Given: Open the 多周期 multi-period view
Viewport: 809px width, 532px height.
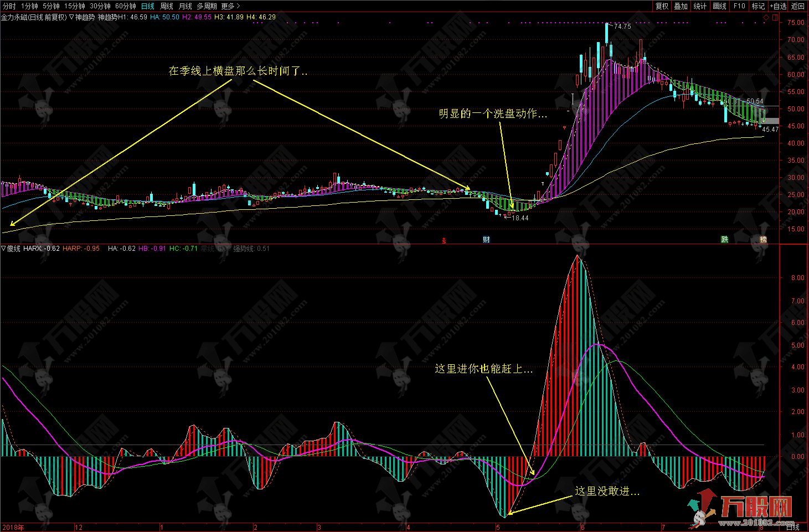Looking at the screenshot, I should point(207,6).
